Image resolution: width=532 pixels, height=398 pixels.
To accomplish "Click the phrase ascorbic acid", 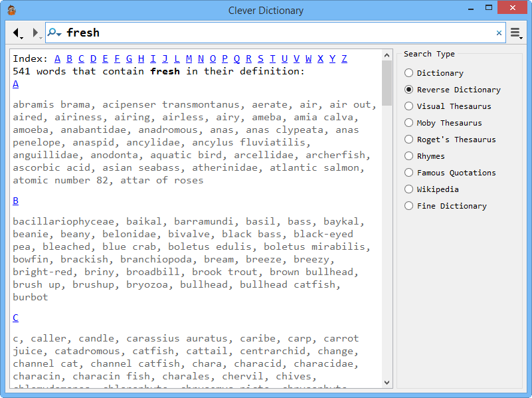I will (x=52, y=168).
